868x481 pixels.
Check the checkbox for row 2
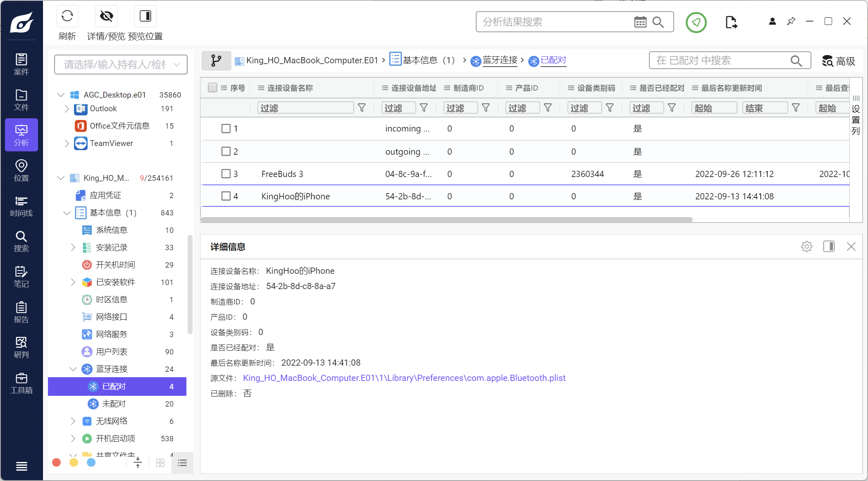[x=226, y=151]
